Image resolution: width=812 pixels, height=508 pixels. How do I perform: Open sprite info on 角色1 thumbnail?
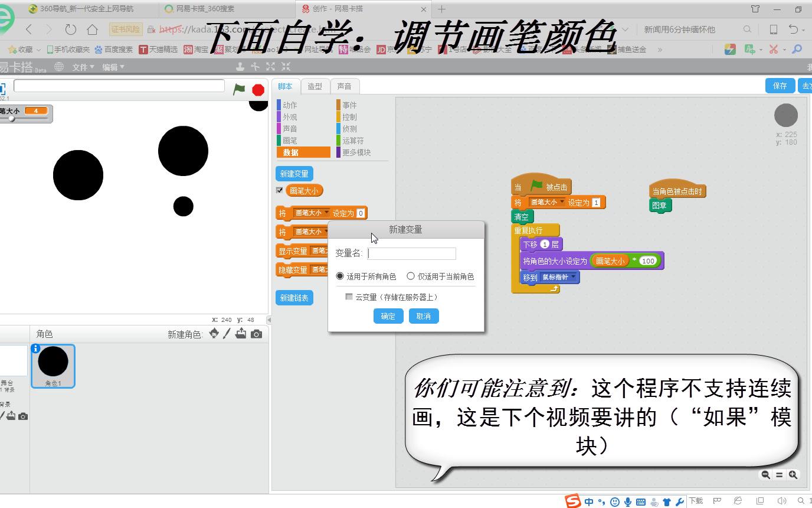[x=35, y=349]
